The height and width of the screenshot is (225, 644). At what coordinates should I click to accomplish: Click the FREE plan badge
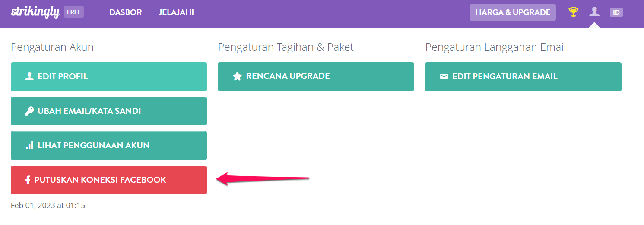74,12
